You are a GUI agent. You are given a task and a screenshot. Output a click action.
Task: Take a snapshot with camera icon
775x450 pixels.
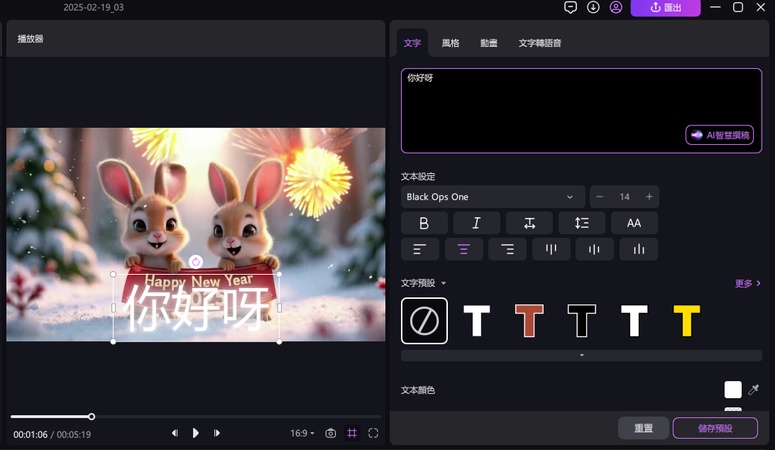coord(331,433)
